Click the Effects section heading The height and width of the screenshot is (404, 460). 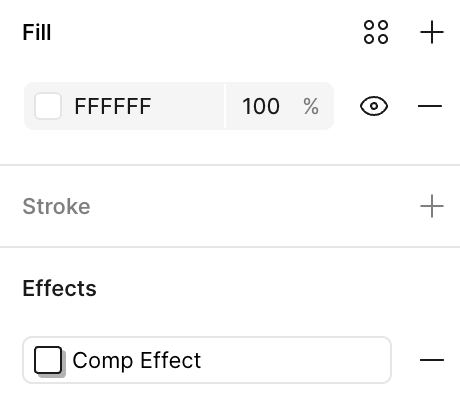click(x=59, y=288)
